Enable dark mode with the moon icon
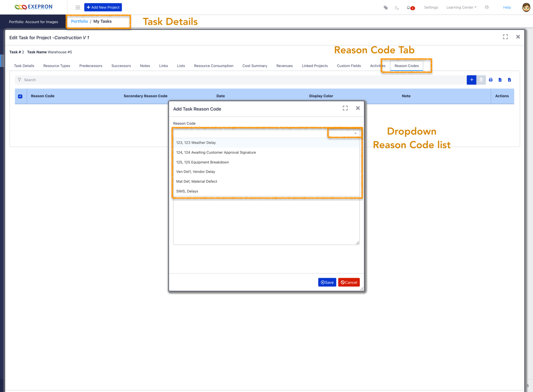The height and width of the screenshot is (392, 533). pyautogui.click(x=397, y=7)
